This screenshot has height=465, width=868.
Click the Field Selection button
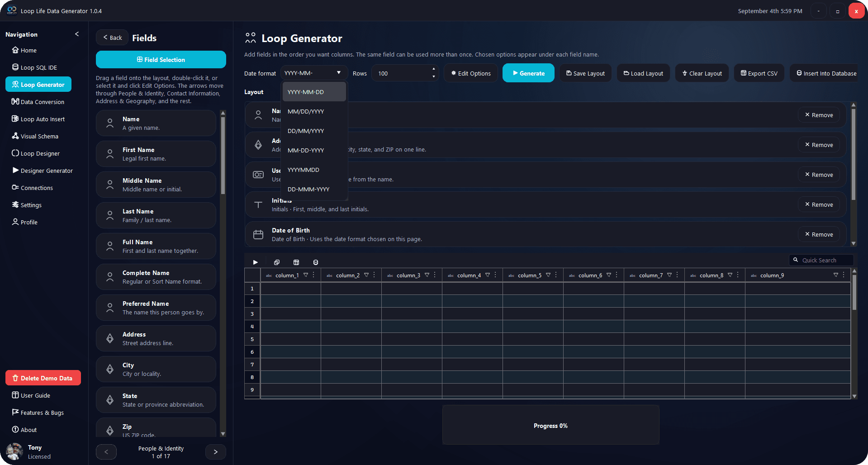pyautogui.click(x=161, y=59)
